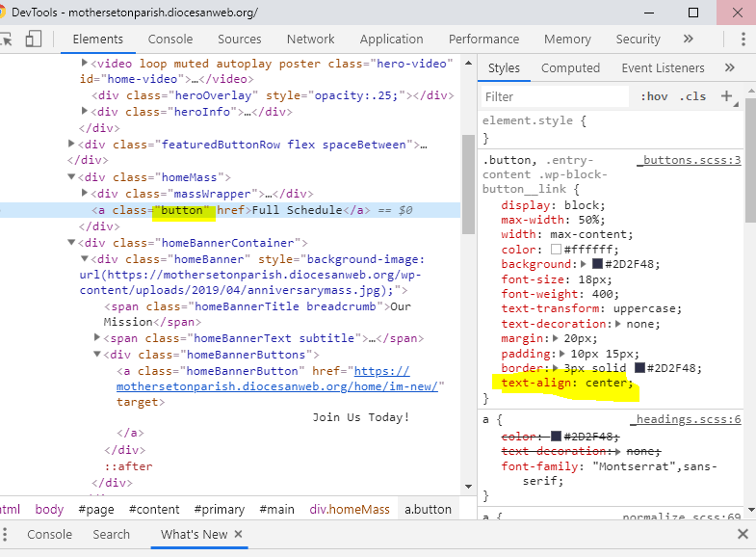Toggle the .cls element classes panel
This screenshot has width=756, height=557.
(x=692, y=97)
